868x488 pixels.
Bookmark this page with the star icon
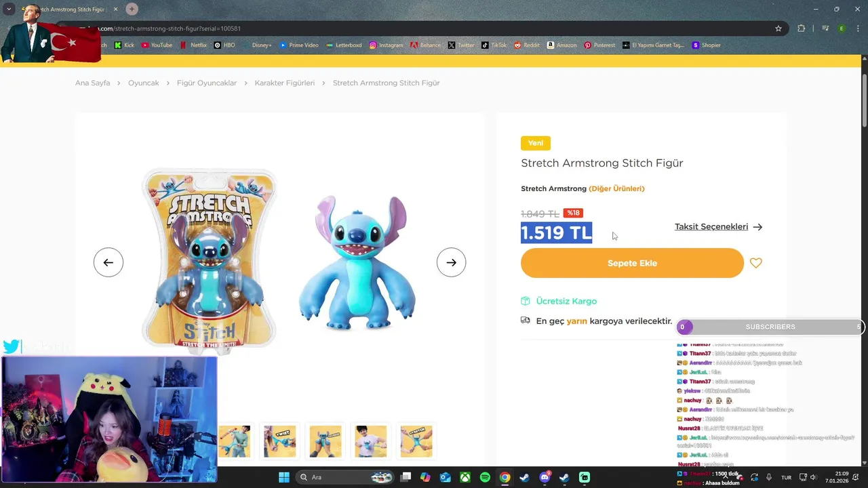(778, 28)
